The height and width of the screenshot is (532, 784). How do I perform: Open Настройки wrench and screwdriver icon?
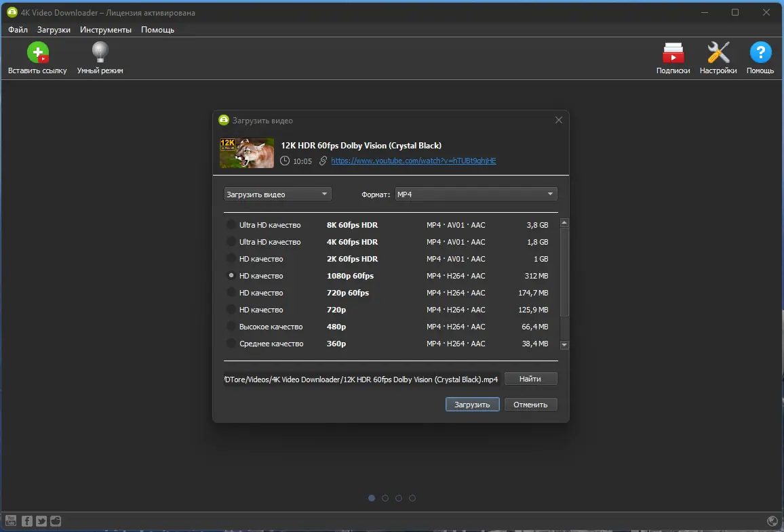tap(718, 52)
